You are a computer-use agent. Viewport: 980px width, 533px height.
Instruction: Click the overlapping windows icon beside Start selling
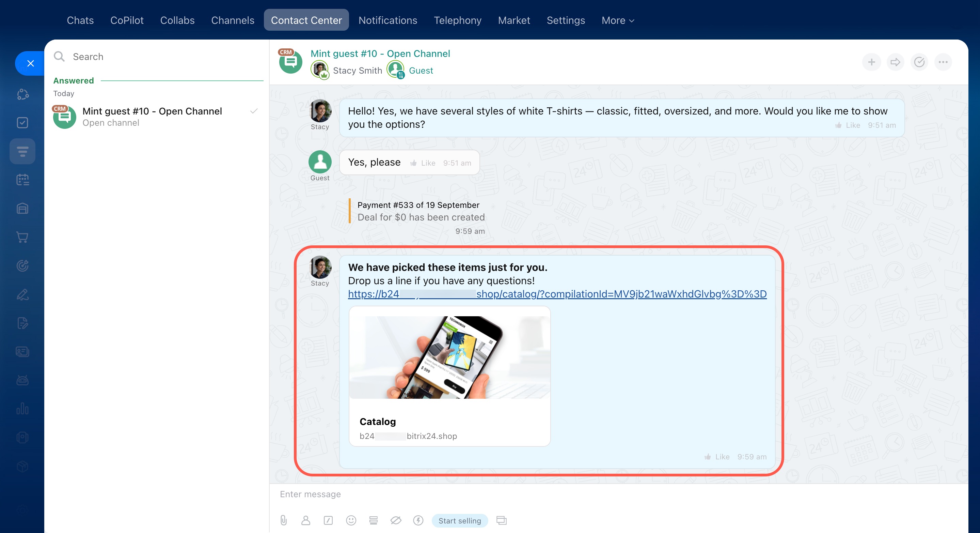(502, 520)
